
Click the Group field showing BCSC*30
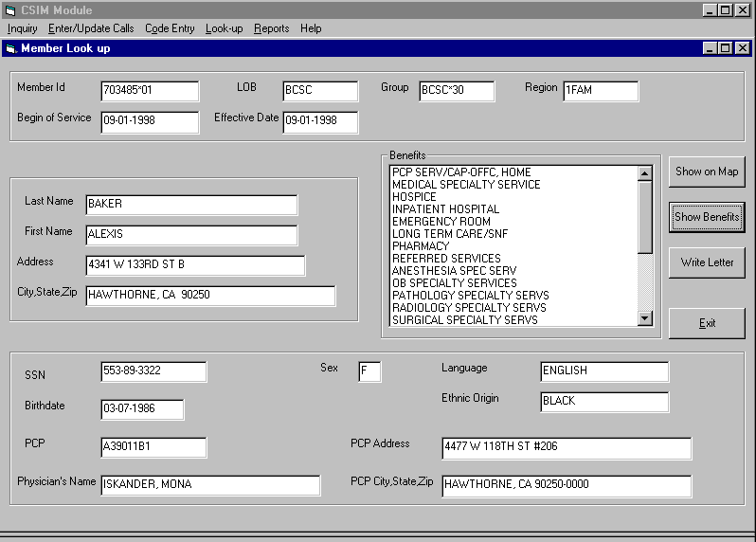tap(457, 91)
